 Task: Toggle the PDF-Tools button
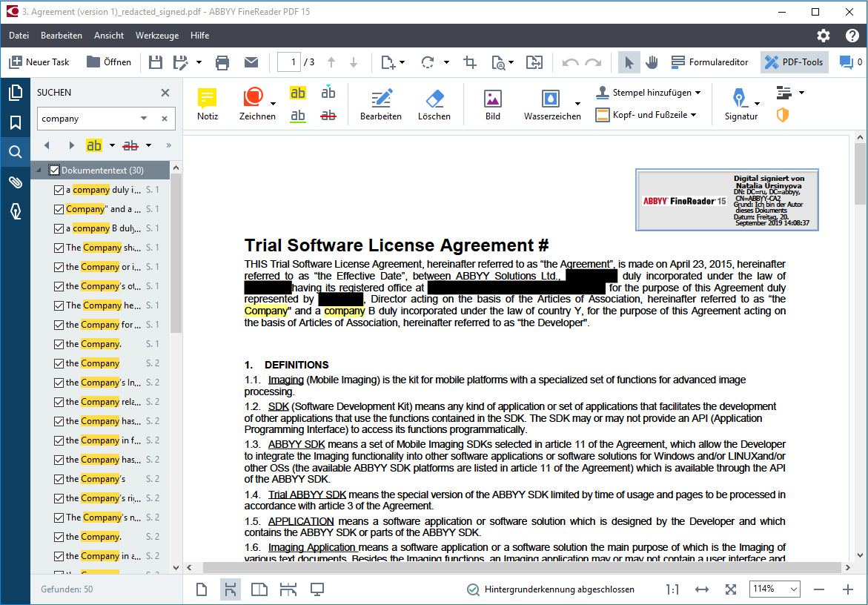tap(794, 62)
